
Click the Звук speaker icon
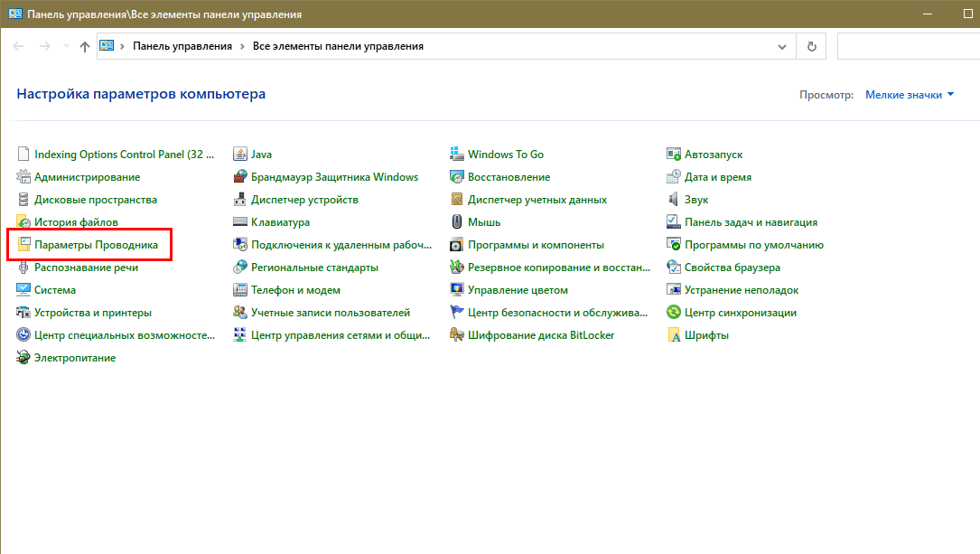coord(674,200)
